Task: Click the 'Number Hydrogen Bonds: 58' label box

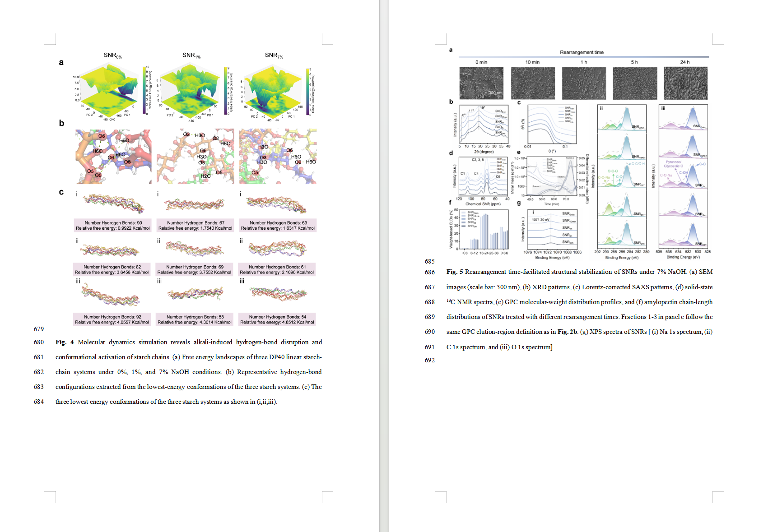Action: pyautogui.click(x=195, y=319)
